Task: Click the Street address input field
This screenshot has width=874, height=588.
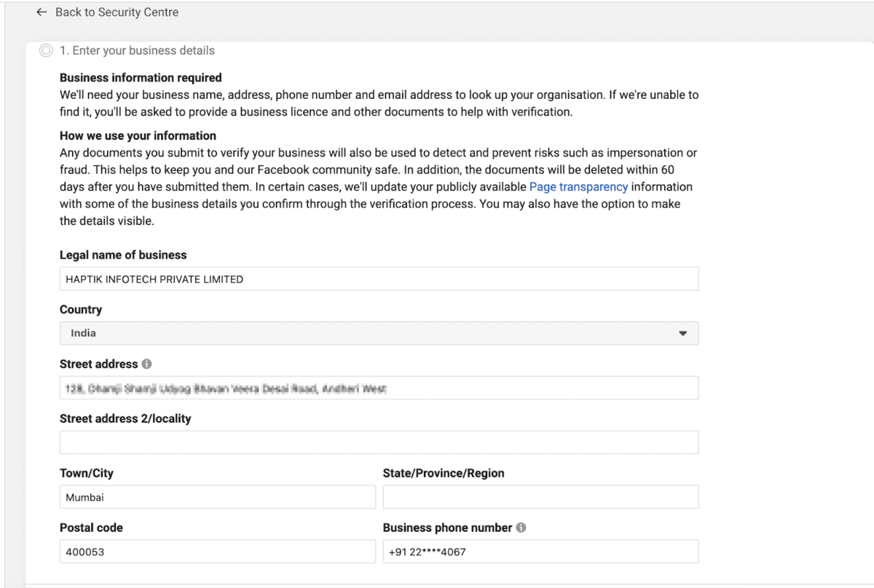Action: coord(379,387)
